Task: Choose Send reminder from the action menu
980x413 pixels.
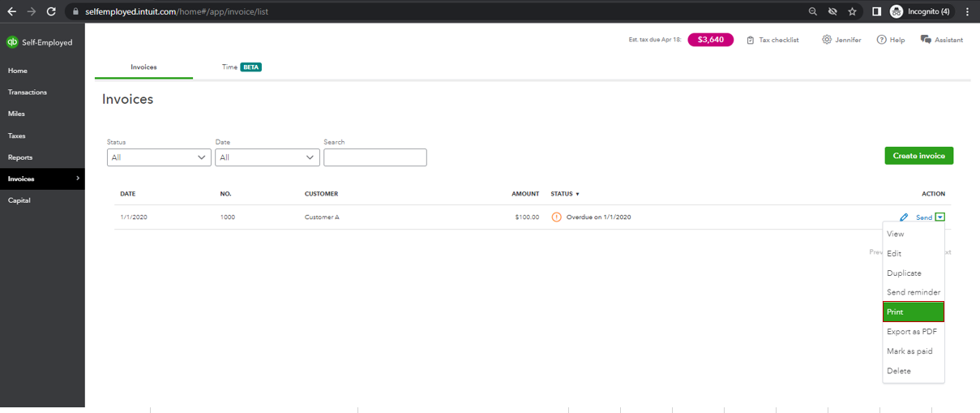Action: [914, 292]
